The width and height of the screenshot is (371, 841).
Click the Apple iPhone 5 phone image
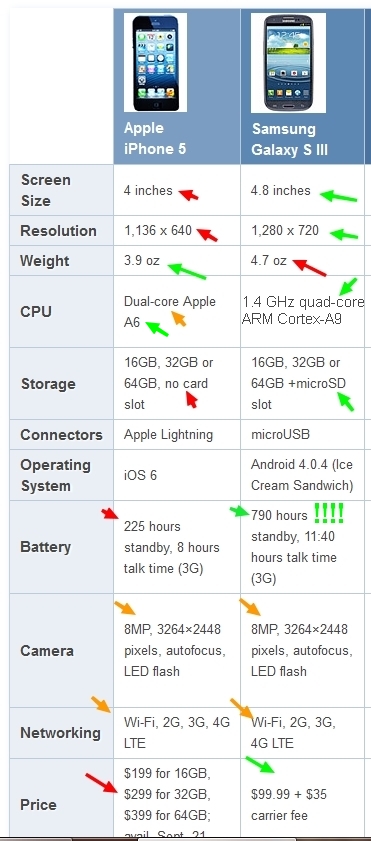(x=155, y=62)
